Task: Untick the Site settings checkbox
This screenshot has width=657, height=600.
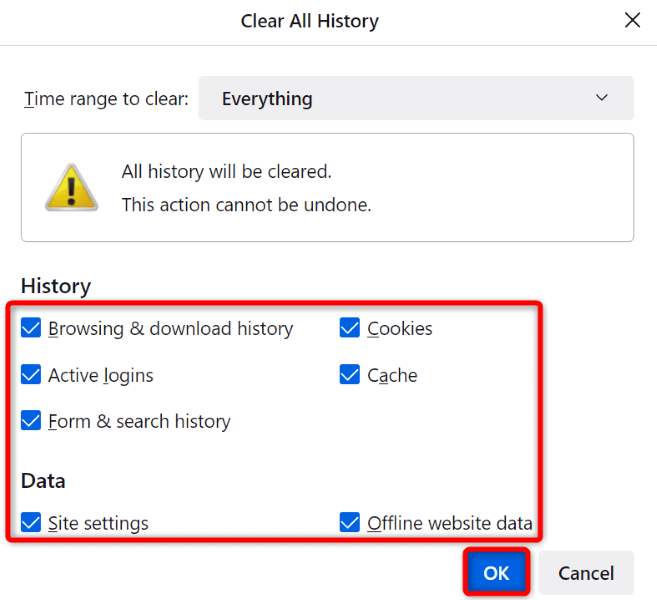Action: (x=31, y=522)
